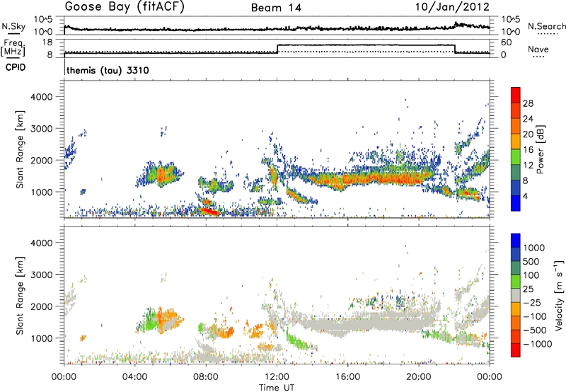Click the 'Velocity [m s-1]' colorbar title
The image size is (566, 392).
click(559, 295)
